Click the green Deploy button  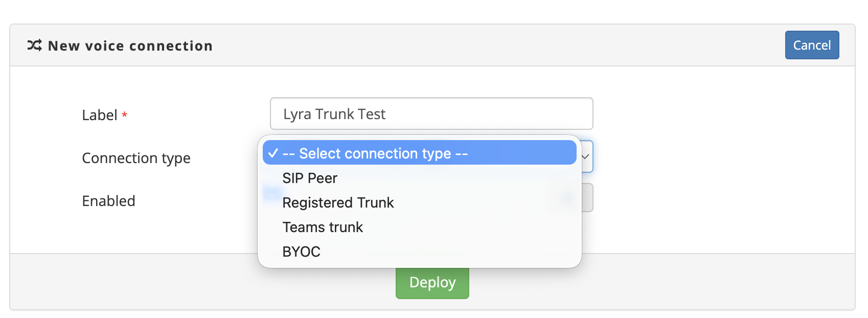432,283
